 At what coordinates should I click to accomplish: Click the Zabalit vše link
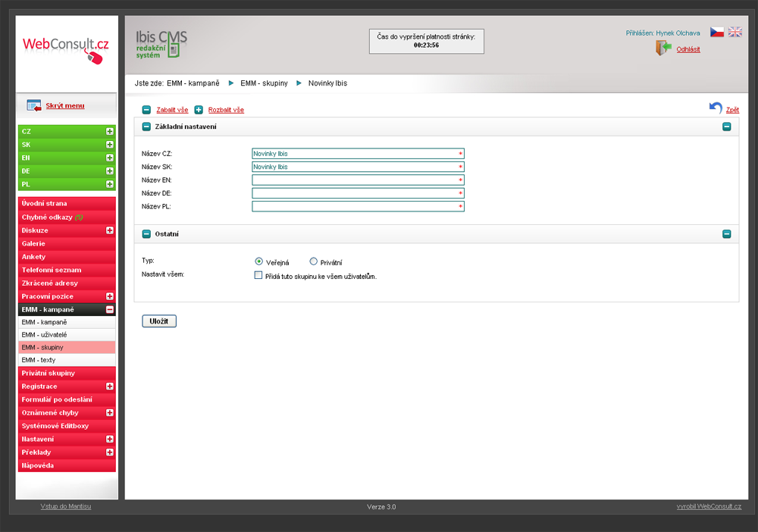click(x=172, y=110)
